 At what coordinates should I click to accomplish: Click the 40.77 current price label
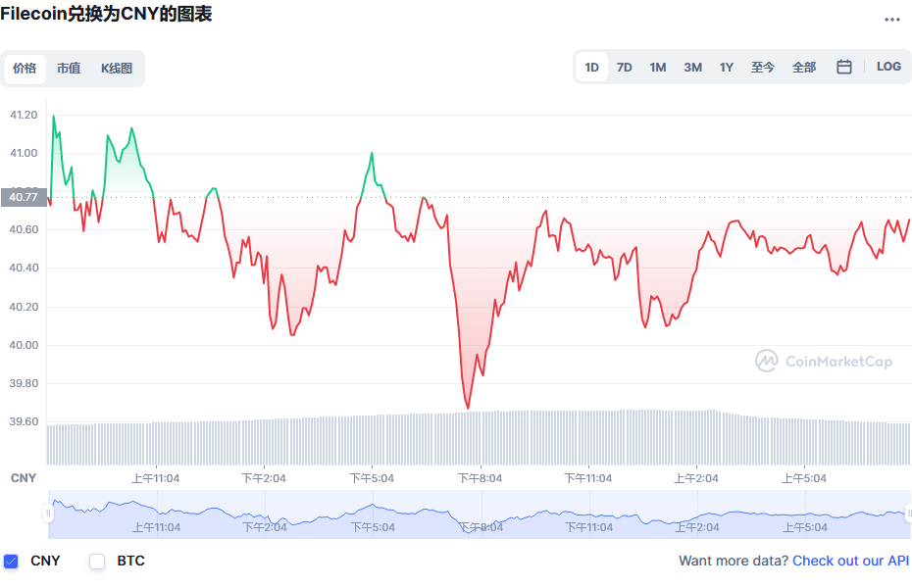(24, 197)
